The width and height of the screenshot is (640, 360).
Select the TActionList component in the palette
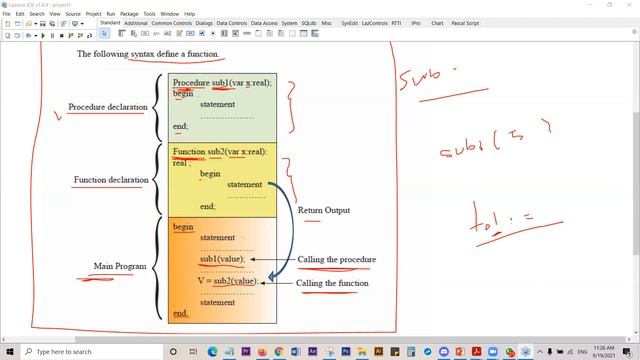(x=315, y=33)
